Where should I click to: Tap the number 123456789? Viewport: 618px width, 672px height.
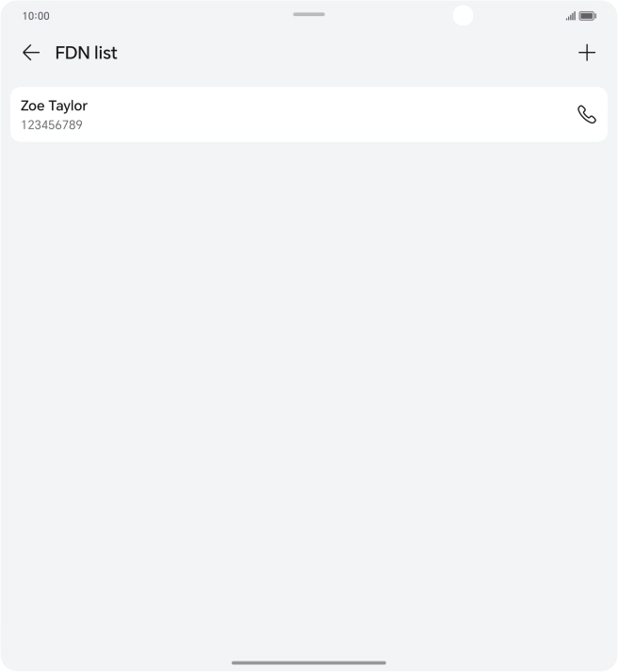point(52,124)
